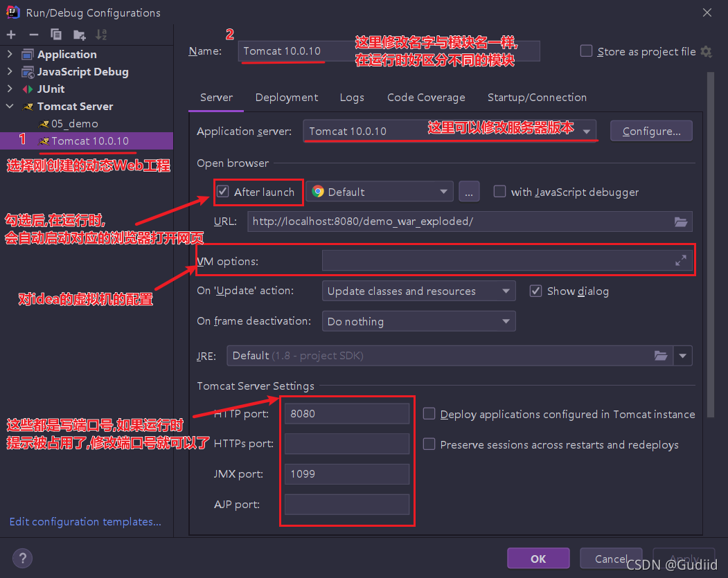Screen dimensions: 728x578
Task: Expand the JUnit node
Action: point(10,89)
